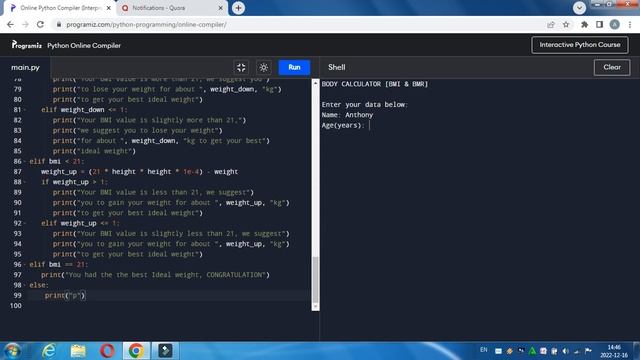Screen dimensions: 640x360
Task: Open Opera browser from taskbar
Action: click(107, 351)
